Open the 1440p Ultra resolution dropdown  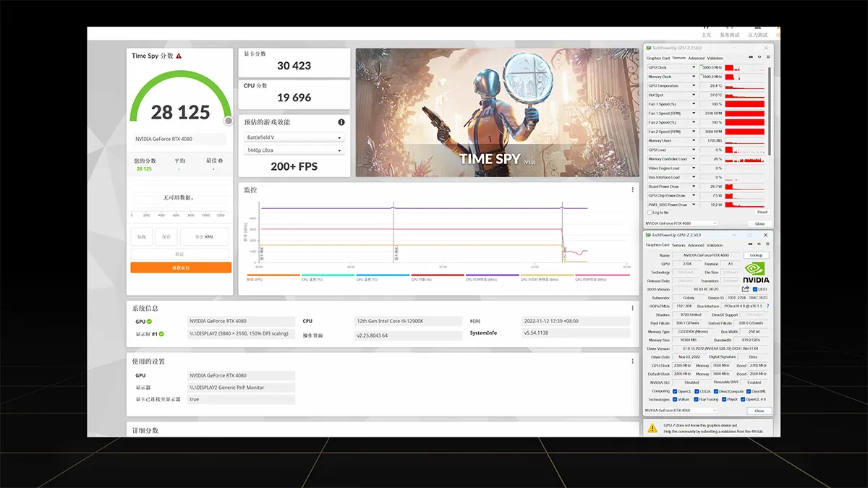294,150
